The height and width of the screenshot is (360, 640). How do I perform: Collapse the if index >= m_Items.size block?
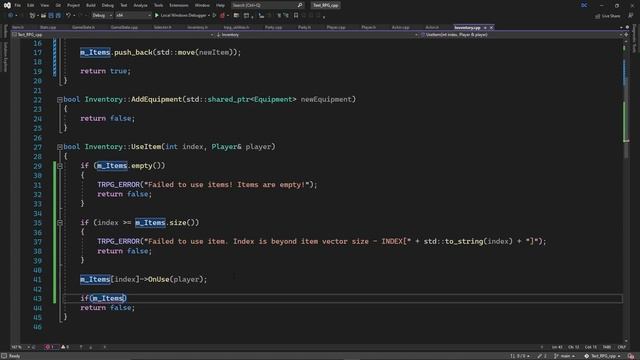pos(60,223)
